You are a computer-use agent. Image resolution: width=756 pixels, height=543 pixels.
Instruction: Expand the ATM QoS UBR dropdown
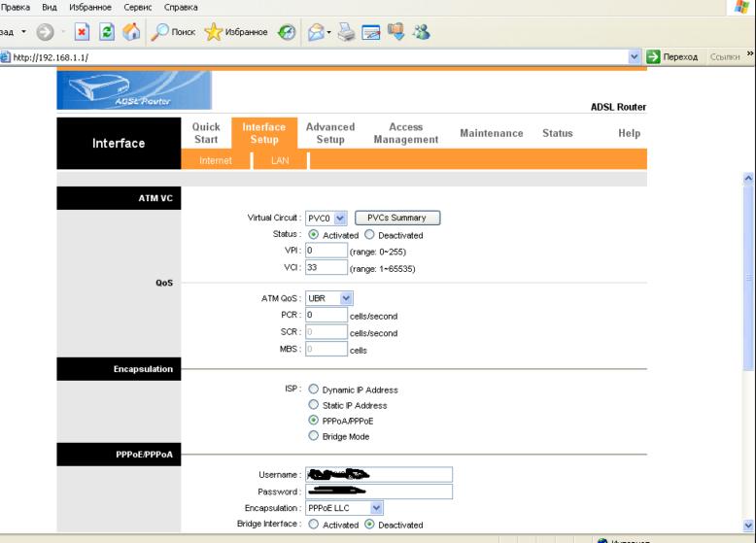tap(330, 298)
